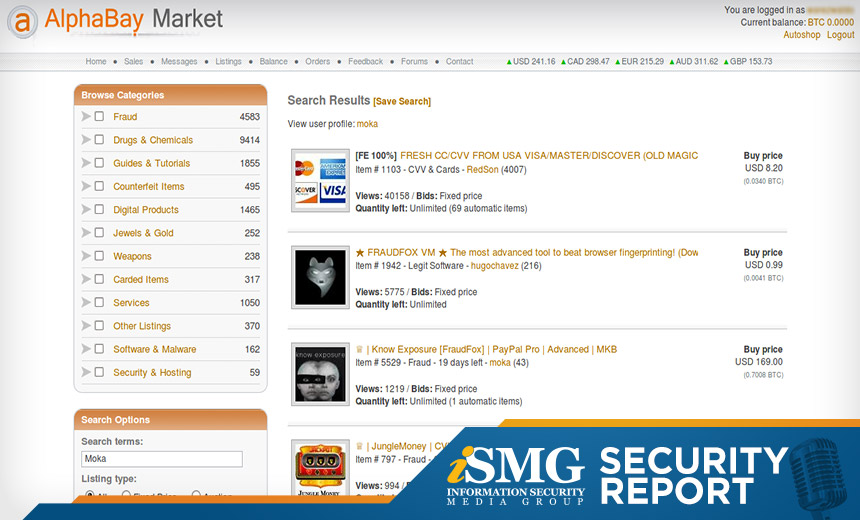Check the Counterfeit Items checkbox
Image resolution: width=860 pixels, height=520 pixels.
[x=99, y=186]
